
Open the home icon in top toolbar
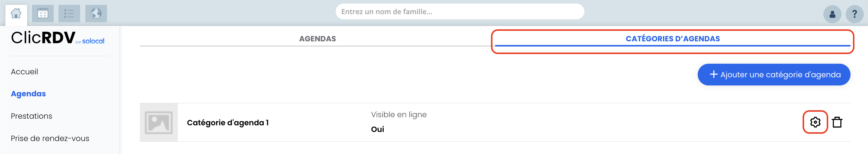(x=16, y=14)
